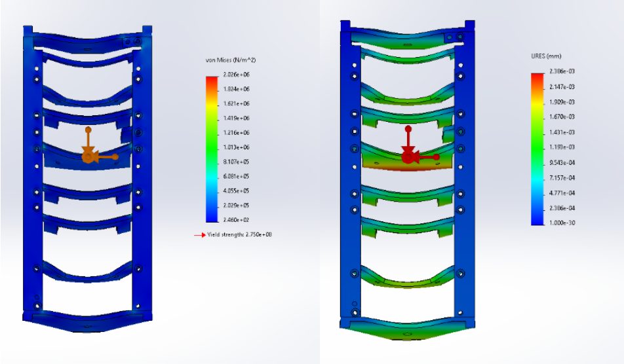Click the orange reference triad on stress plot
The height and width of the screenshot is (364, 624).
(x=100, y=145)
